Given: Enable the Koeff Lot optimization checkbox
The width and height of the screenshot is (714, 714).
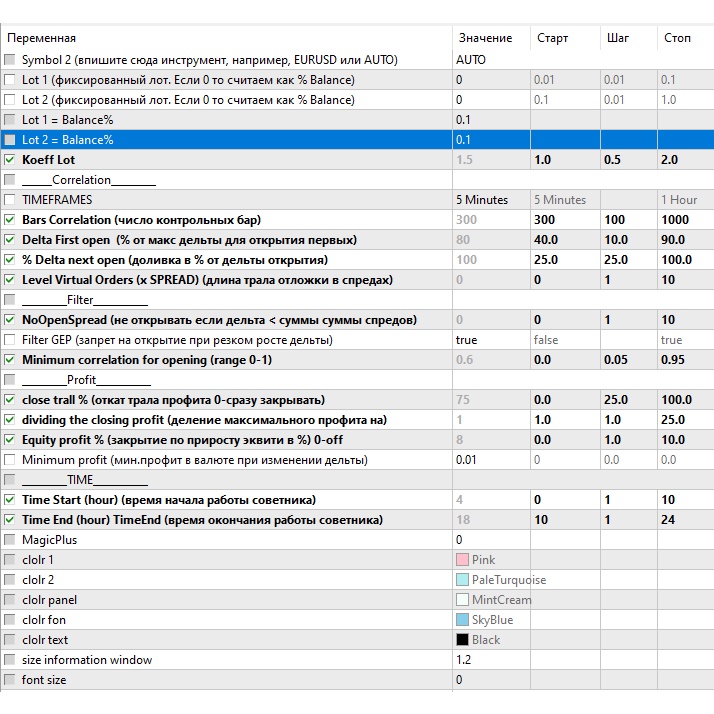Looking at the screenshot, I should click(10, 160).
